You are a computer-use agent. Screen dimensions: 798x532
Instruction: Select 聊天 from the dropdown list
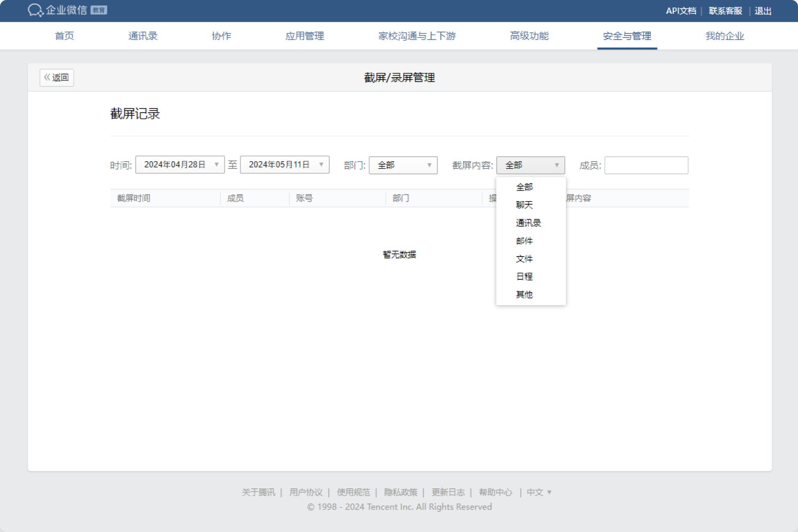[x=524, y=205]
